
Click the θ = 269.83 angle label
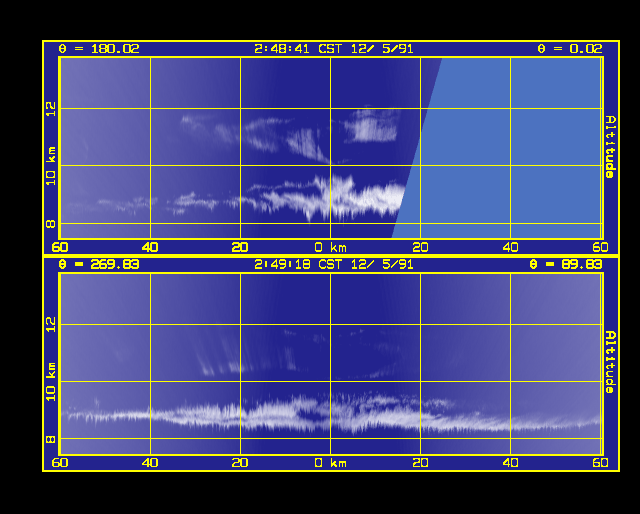click(99, 264)
